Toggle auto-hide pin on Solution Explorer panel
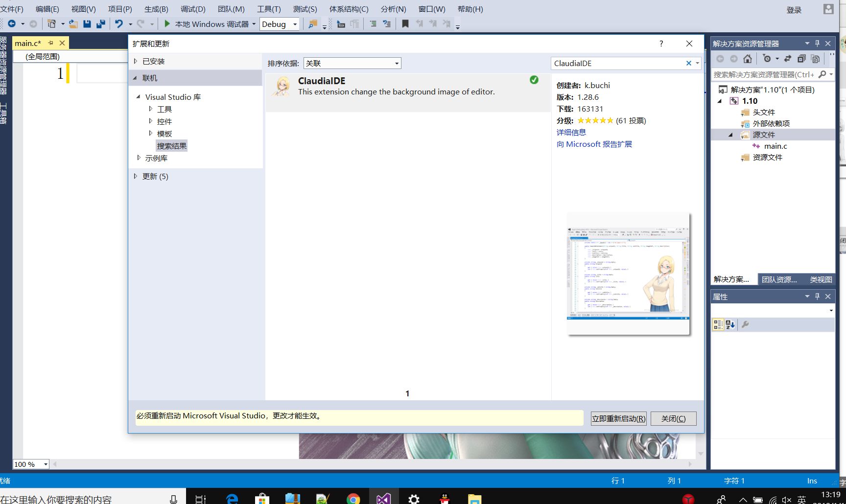 (817, 44)
